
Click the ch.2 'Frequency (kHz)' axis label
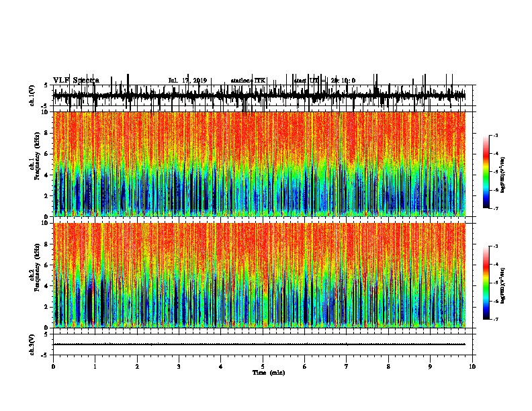[x=37, y=267]
